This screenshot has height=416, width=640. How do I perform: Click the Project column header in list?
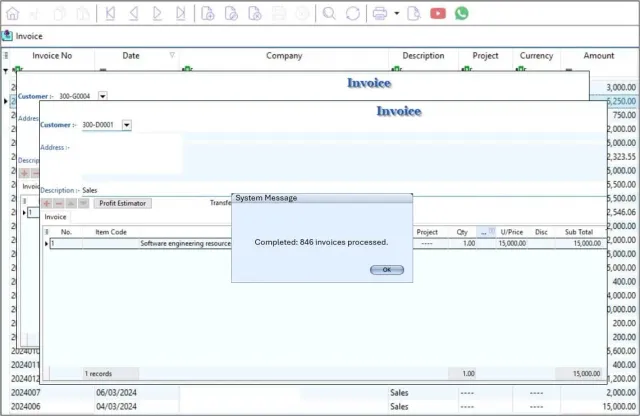click(x=485, y=56)
